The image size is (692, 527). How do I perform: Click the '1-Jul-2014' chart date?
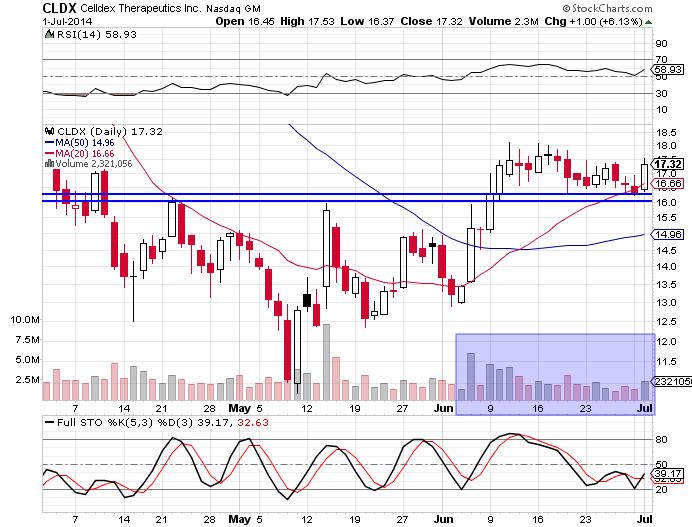pos(67,21)
